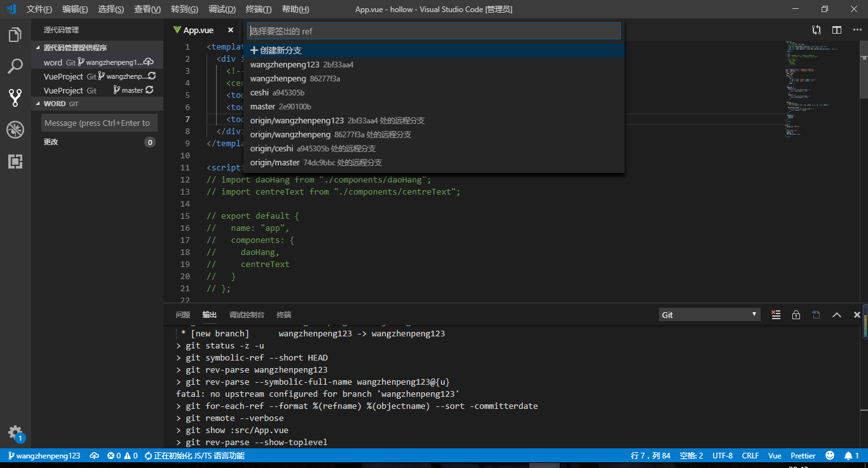Viewport: 868px width, 468px height.
Task: Open the Git output channel dropdown
Action: point(709,314)
